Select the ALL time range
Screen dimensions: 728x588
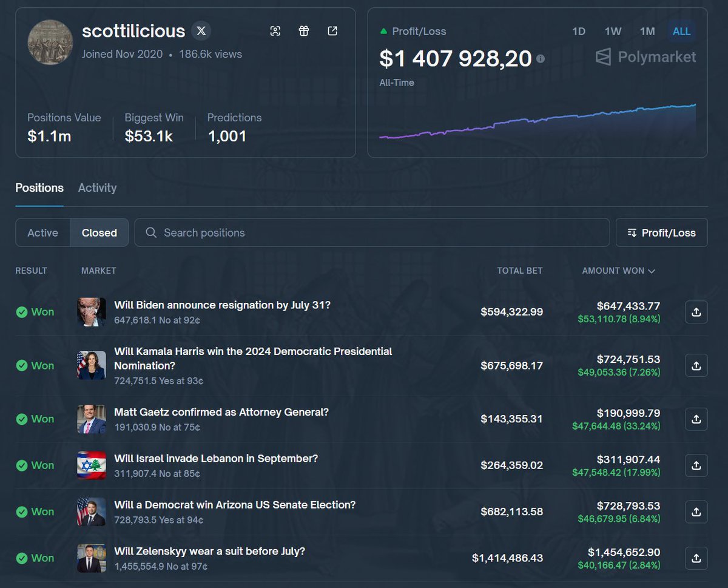681,31
